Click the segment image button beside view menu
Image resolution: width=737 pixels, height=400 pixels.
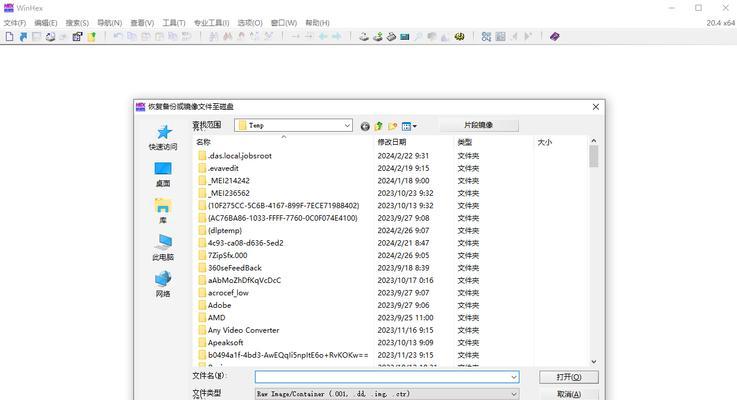point(478,125)
